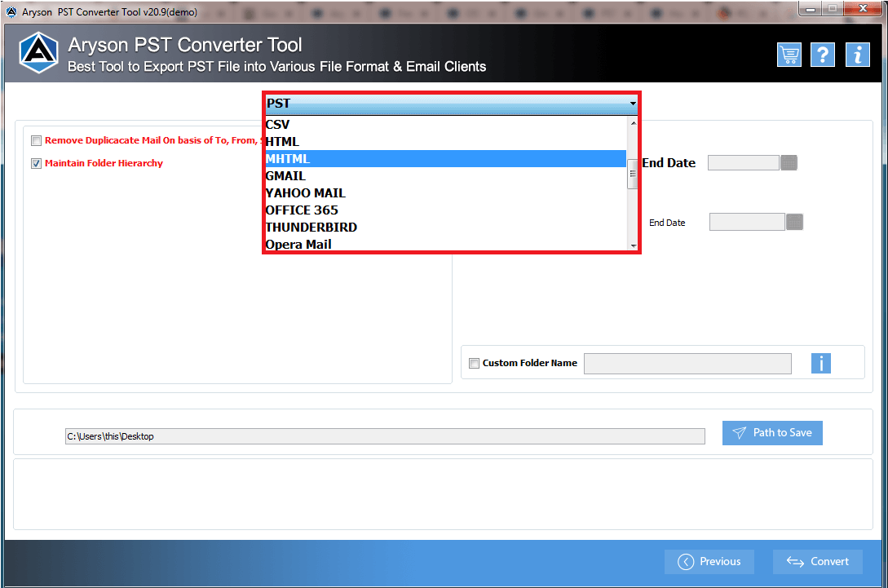Screen dimensions: 888x588
Task: Click the Custom Folder Name text field
Action: [687, 364]
